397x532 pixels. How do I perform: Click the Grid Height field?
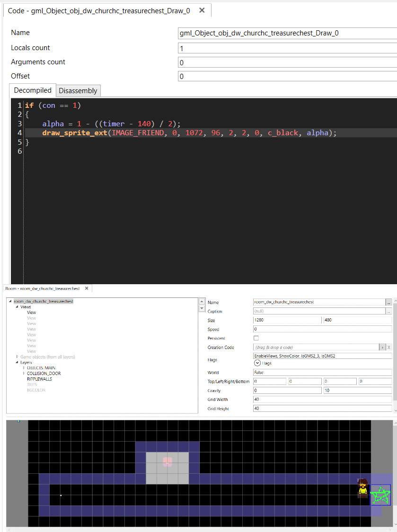pyautogui.click(x=323, y=409)
